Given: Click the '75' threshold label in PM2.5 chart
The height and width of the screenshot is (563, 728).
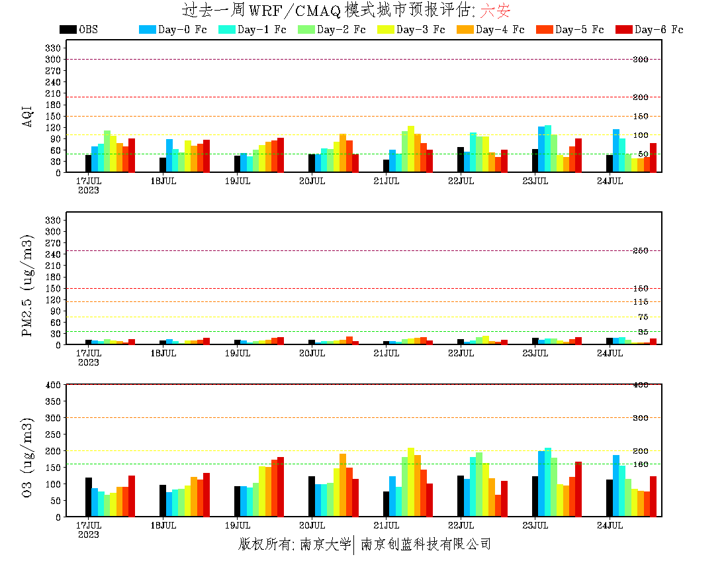Looking at the screenshot, I should [643, 317].
